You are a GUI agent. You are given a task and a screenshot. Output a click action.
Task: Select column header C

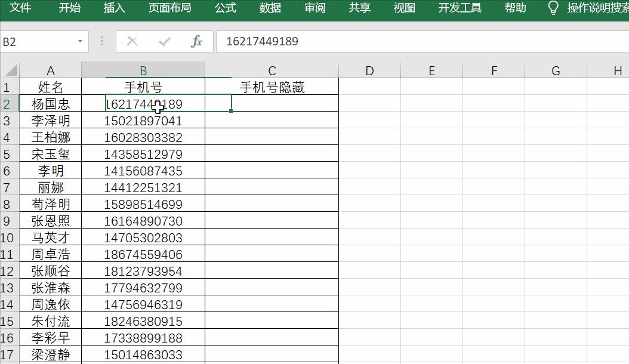(x=272, y=70)
